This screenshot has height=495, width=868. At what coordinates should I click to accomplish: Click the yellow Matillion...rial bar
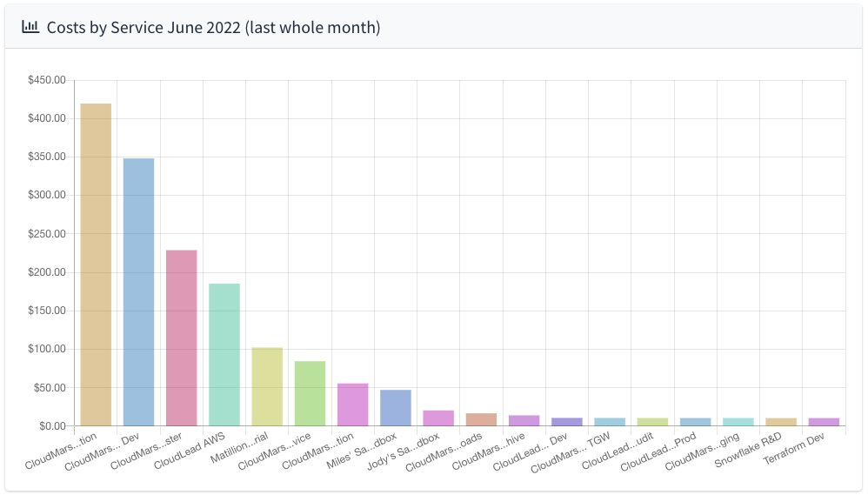click(267, 387)
